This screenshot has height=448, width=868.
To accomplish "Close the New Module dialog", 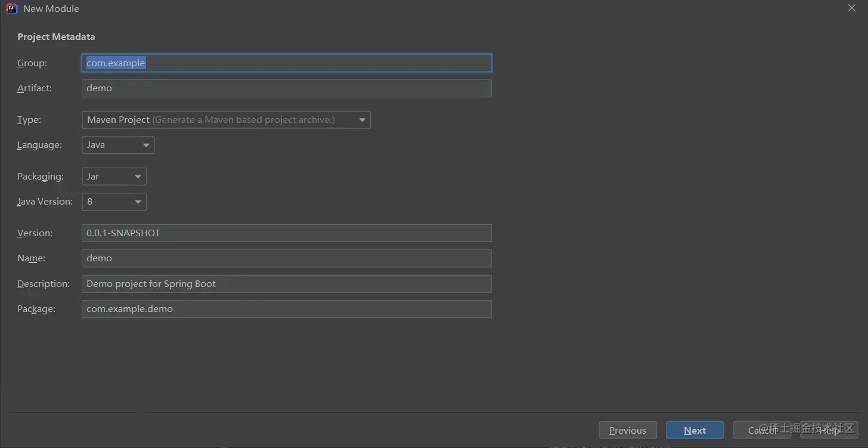I will (852, 8).
